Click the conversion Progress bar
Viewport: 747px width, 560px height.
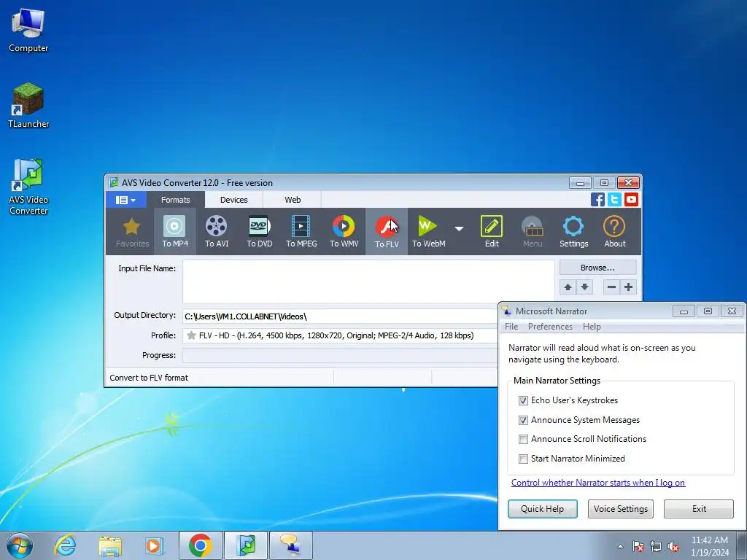[339, 355]
